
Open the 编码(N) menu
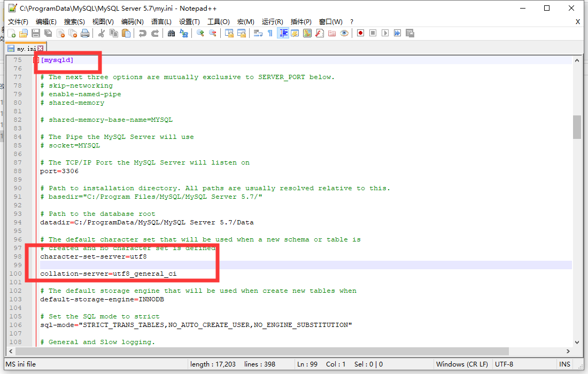133,22
